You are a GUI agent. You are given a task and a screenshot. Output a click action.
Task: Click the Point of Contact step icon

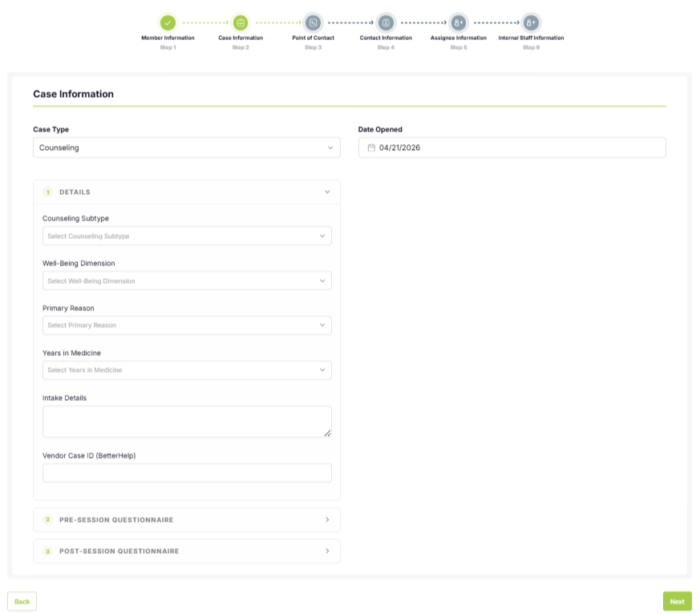coord(313,22)
